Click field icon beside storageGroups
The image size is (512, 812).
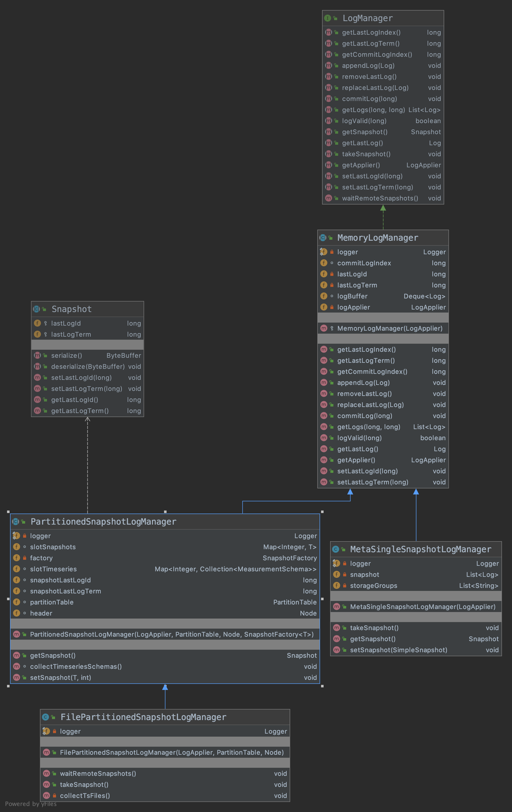(337, 585)
